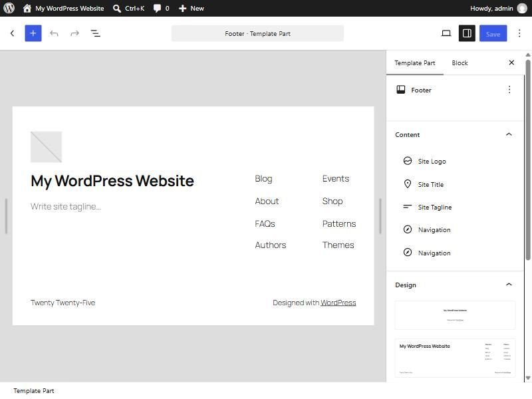532x399 pixels.
Task: Click the WordPress link in footer credit
Action: (338, 303)
